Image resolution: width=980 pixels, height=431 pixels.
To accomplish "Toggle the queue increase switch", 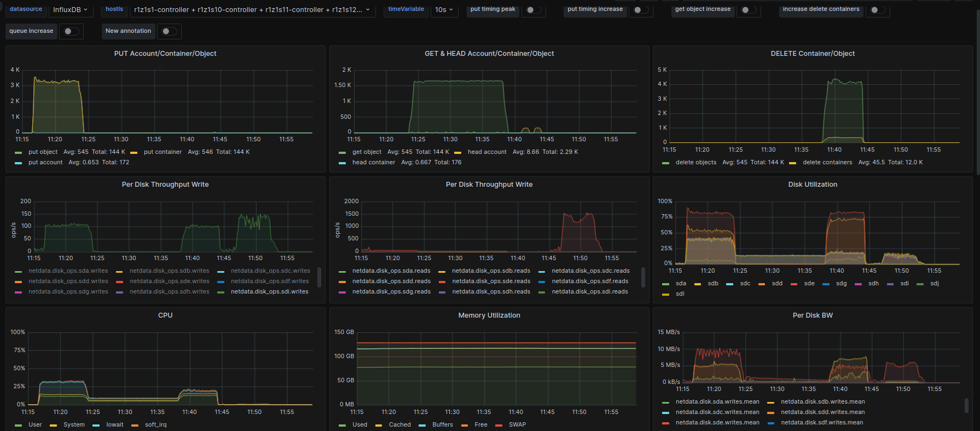I will pyautogui.click(x=71, y=31).
